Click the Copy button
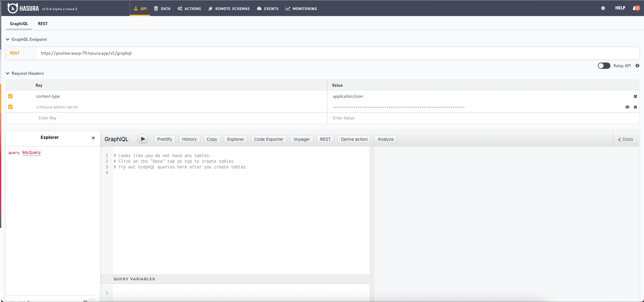Viewport: 644px width, 302px height. (212, 139)
